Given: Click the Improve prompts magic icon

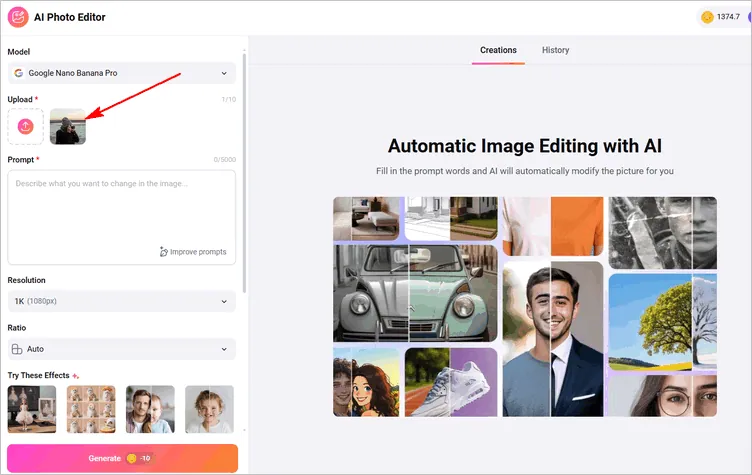Looking at the screenshot, I should point(164,252).
